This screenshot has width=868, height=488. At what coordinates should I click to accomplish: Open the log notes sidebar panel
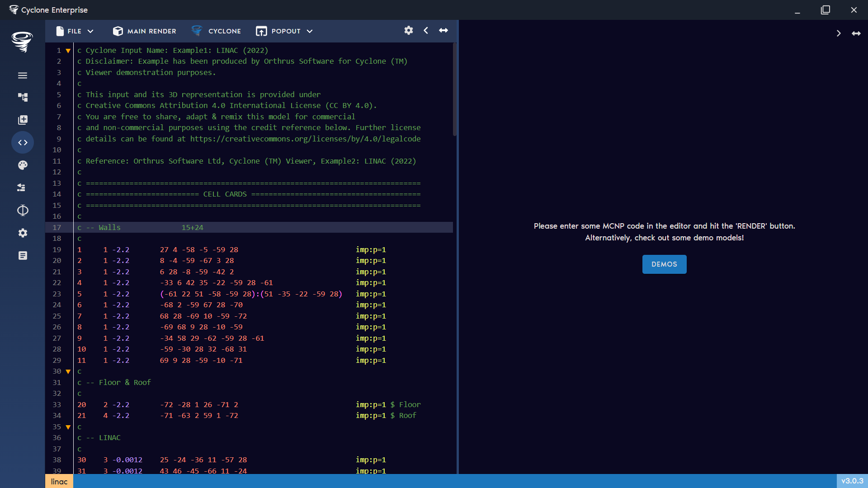pos(23,255)
